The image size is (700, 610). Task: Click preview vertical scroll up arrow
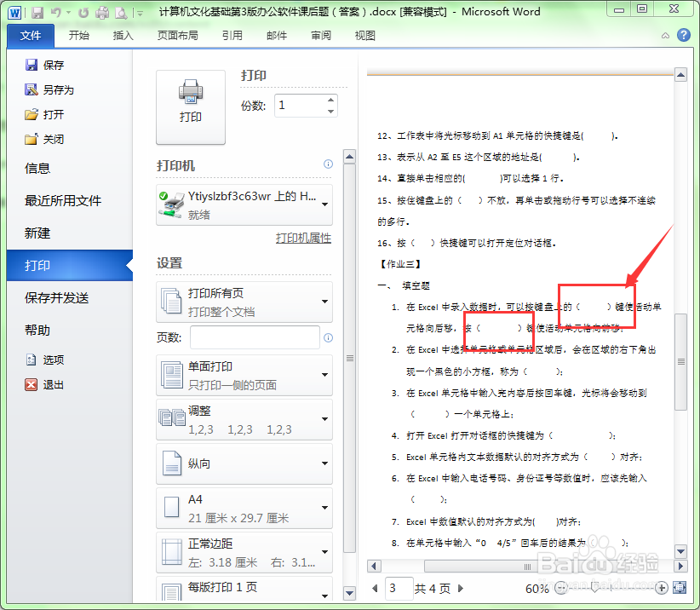[680, 75]
